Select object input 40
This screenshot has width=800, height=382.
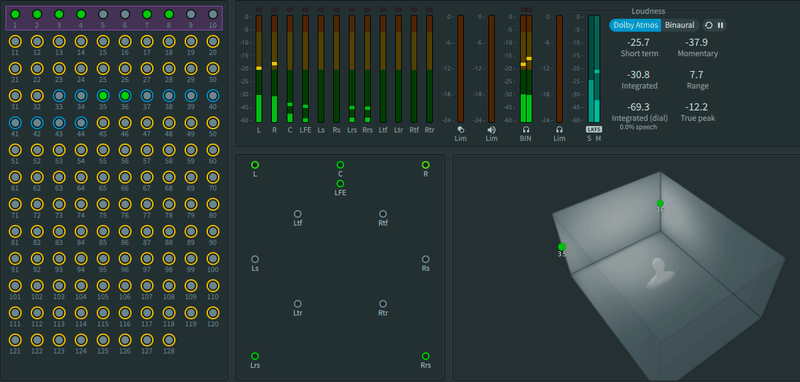[x=213, y=95]
